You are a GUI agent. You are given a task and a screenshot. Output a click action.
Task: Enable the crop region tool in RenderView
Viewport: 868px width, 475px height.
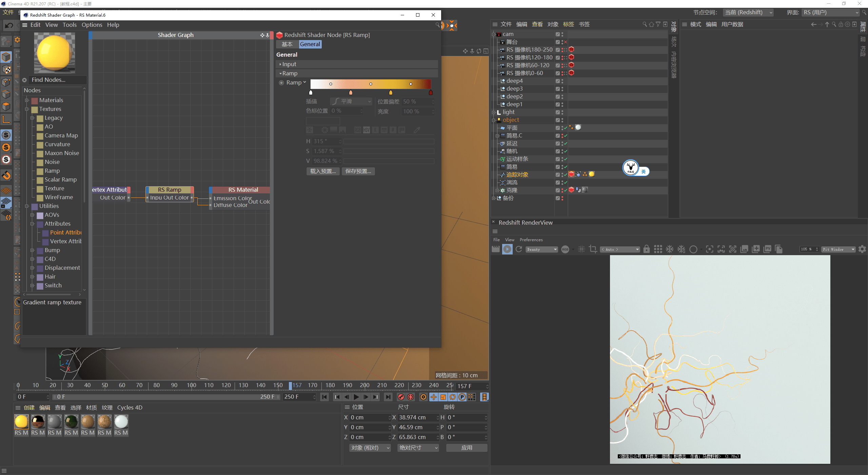pos(593,249)
